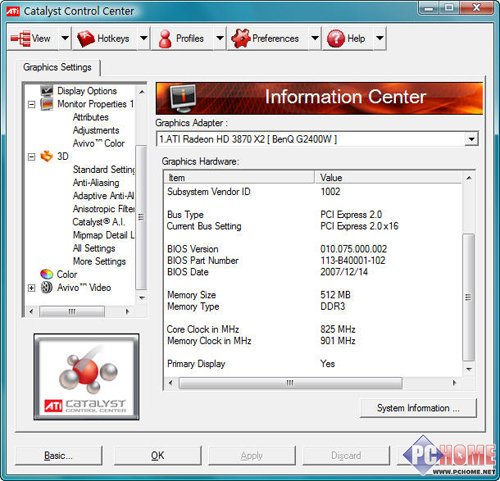Click the Preferences gear icon
This screenshot has width=500, height=481.
click(240, 38)
